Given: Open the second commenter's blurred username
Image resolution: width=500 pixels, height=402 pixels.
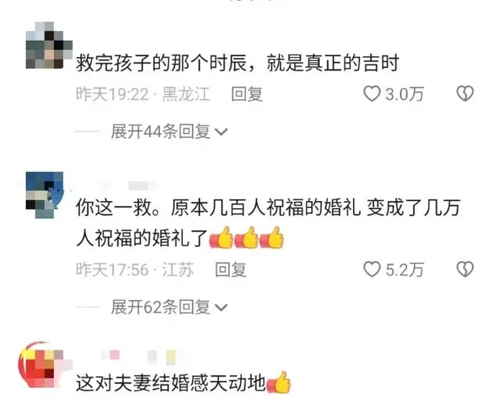Looking at the screenshot, I should [x=129, y=186].
